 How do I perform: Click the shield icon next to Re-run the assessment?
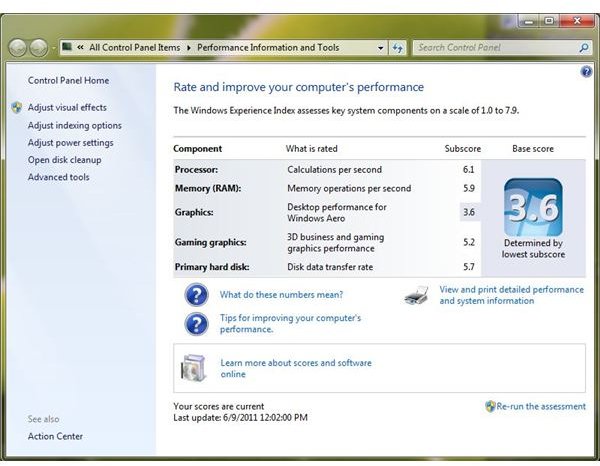(x=490, y=406)
